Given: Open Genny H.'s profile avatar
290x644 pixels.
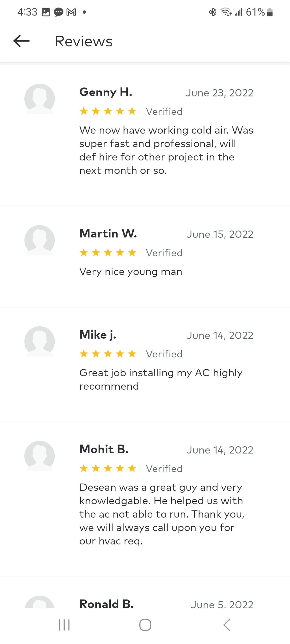Looking at the screenshot, I should [x=39, y=99].
